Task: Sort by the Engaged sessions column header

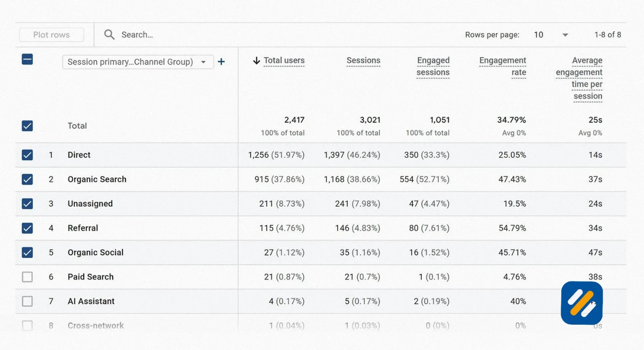Action: [433, 66]
